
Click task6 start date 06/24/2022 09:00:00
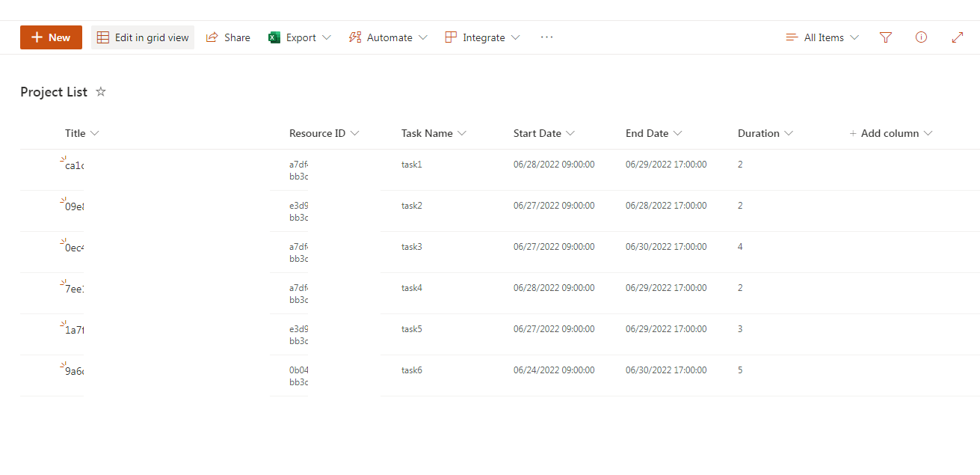point(554,370)
